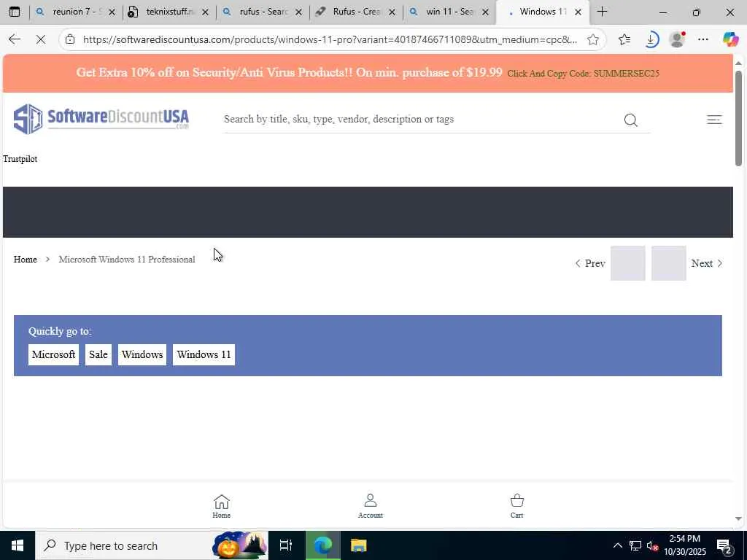
Task: Jump to the Windows tag
Action: click(x=142, y=355)
